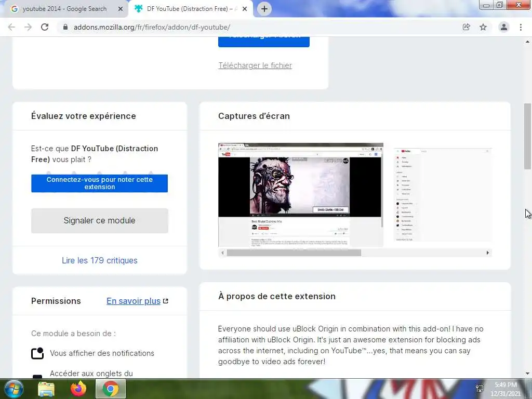The width and height of the screenshot is (532, 399).
Task: Click Connectez-vous pour noter cette extension
Action: point(99,183)
